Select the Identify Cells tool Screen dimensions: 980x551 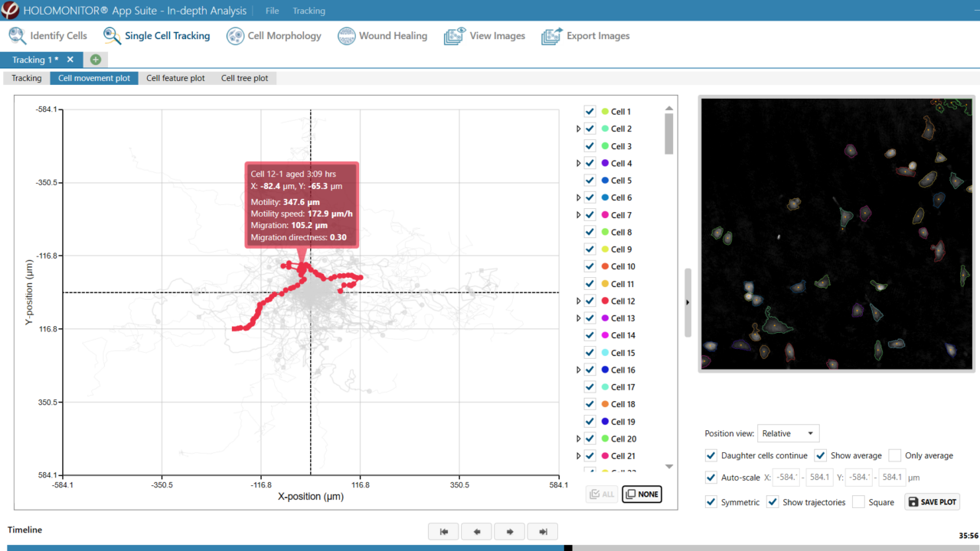click(47, 35)
